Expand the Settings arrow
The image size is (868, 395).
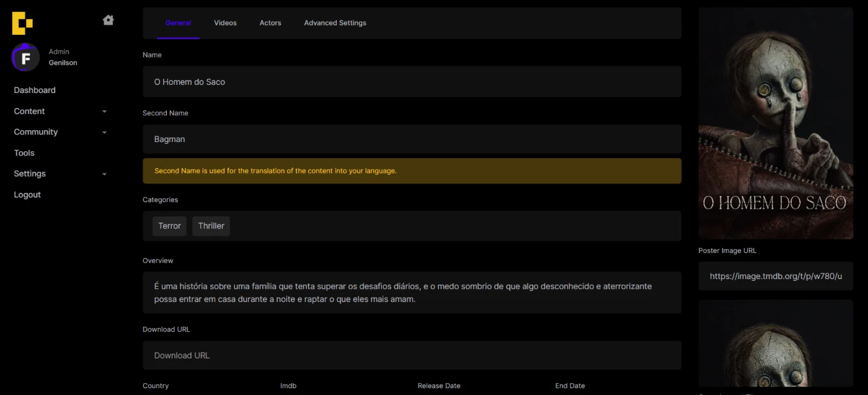104,174
